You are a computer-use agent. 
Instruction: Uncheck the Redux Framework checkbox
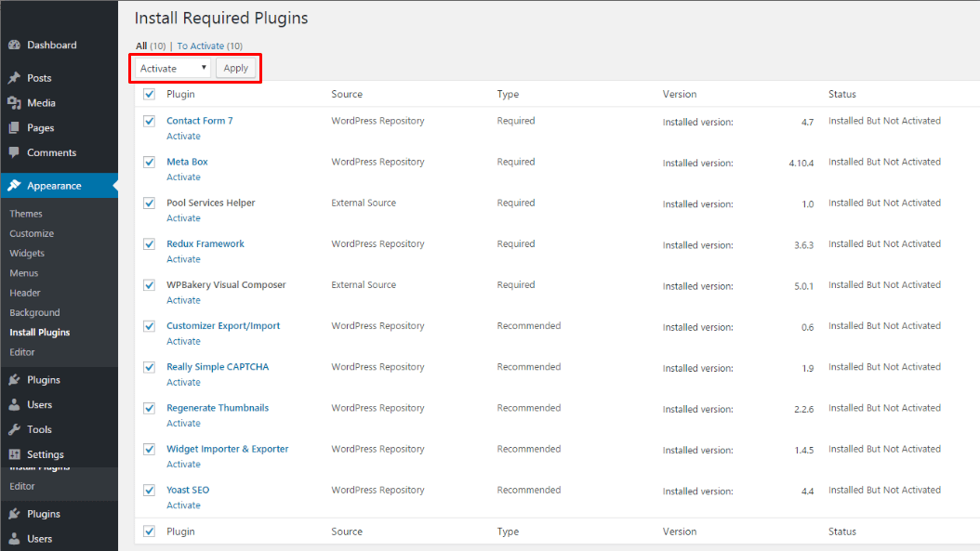(x=150, y=244)
